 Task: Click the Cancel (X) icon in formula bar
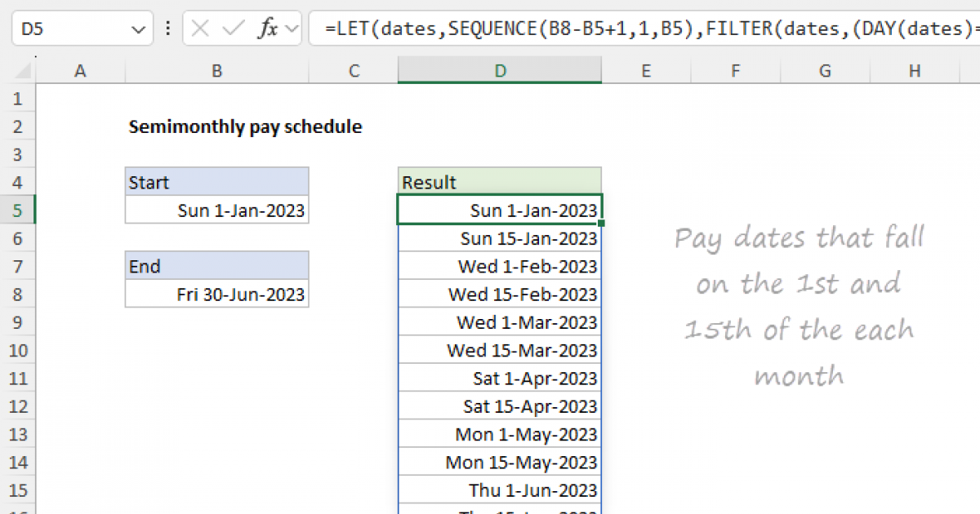click(x=198, y=27)
